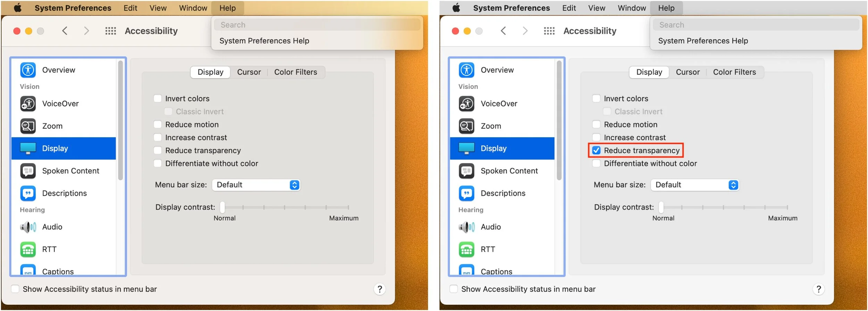Switch to Cursor tab in right window
The image size is (868, 311).
687,72
